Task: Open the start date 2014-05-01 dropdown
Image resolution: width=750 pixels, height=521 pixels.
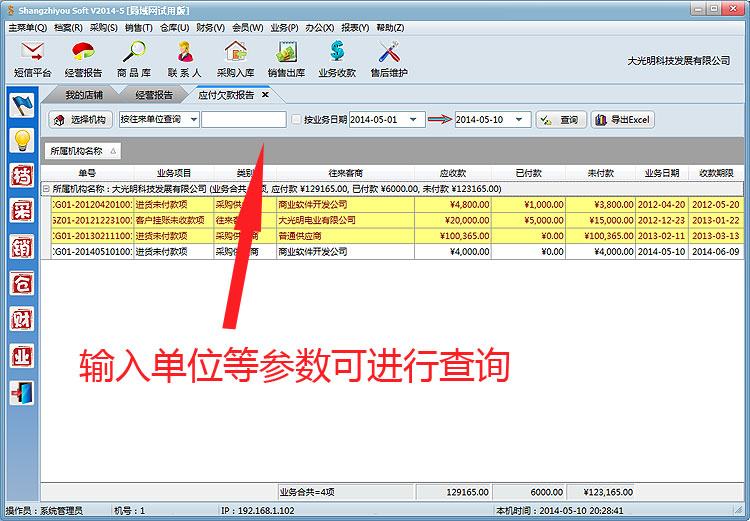Action: (x=419, y=120)
